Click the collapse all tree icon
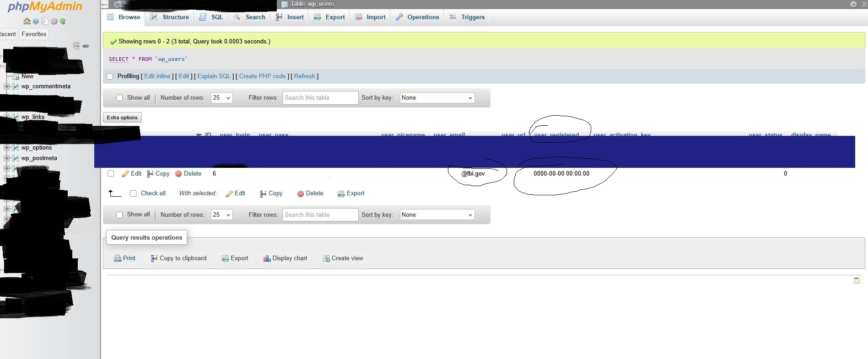 pos(77,46)
